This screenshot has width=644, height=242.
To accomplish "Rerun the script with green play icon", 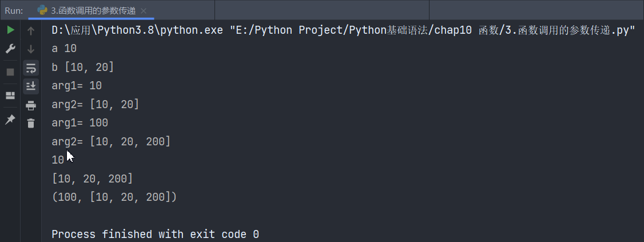I will pos(11,30).
